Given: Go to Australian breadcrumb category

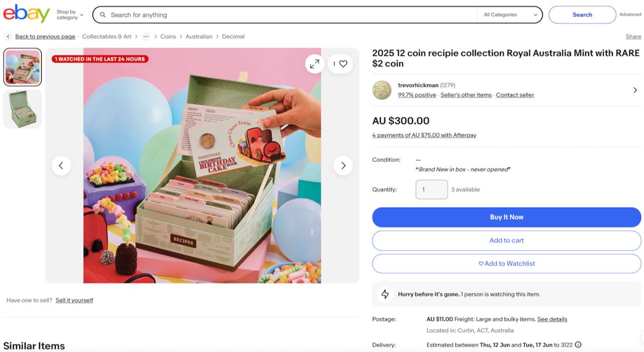Looking at the screenshot, I should click(199, 37).
